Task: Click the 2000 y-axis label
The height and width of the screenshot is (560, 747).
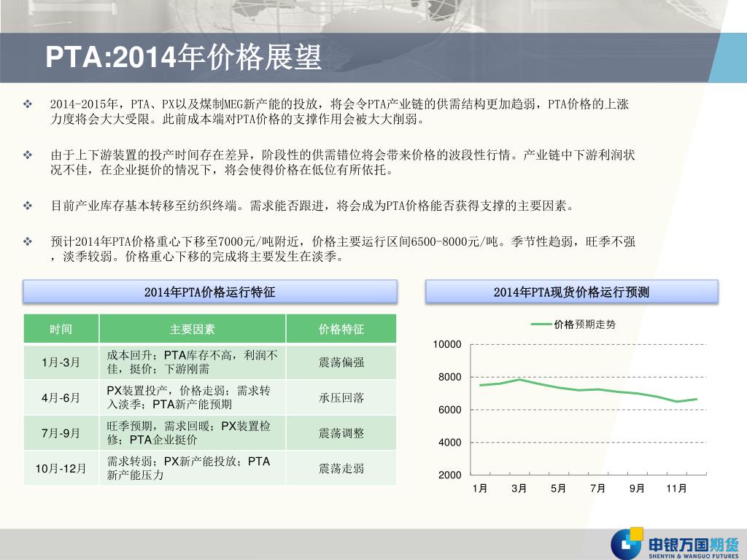Action: [449, 475]
